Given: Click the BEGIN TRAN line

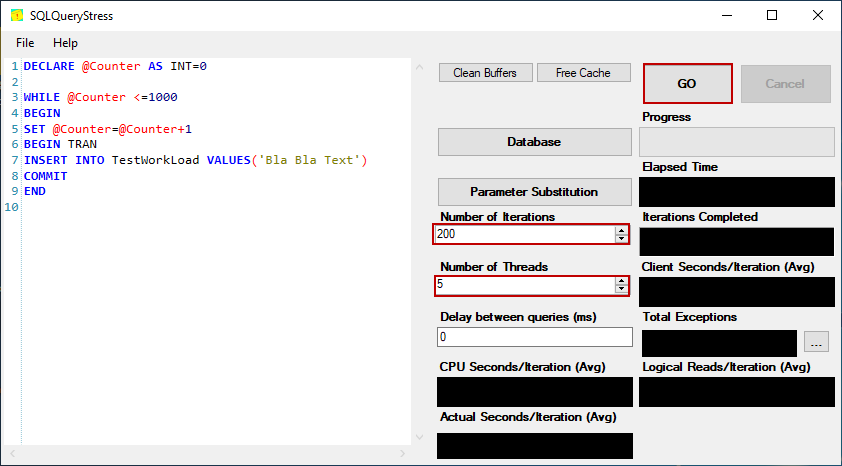Looking at the screenshot, I should (60, 144).
